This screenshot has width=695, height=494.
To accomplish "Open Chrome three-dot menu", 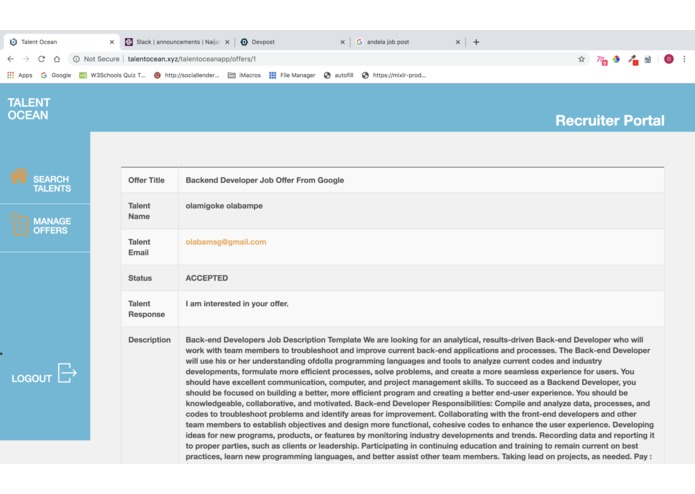I will click(x=684, y=59).
